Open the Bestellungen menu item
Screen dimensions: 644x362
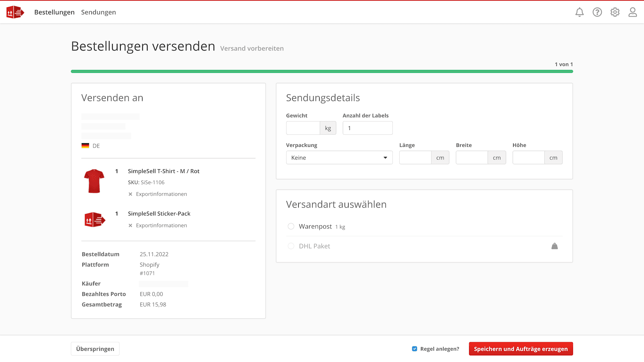pos(54,12)
